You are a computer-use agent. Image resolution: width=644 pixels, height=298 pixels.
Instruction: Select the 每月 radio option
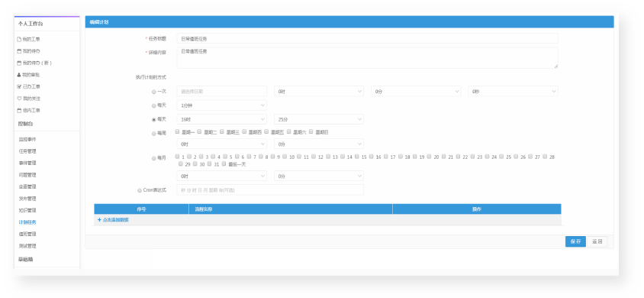point(154,158)
